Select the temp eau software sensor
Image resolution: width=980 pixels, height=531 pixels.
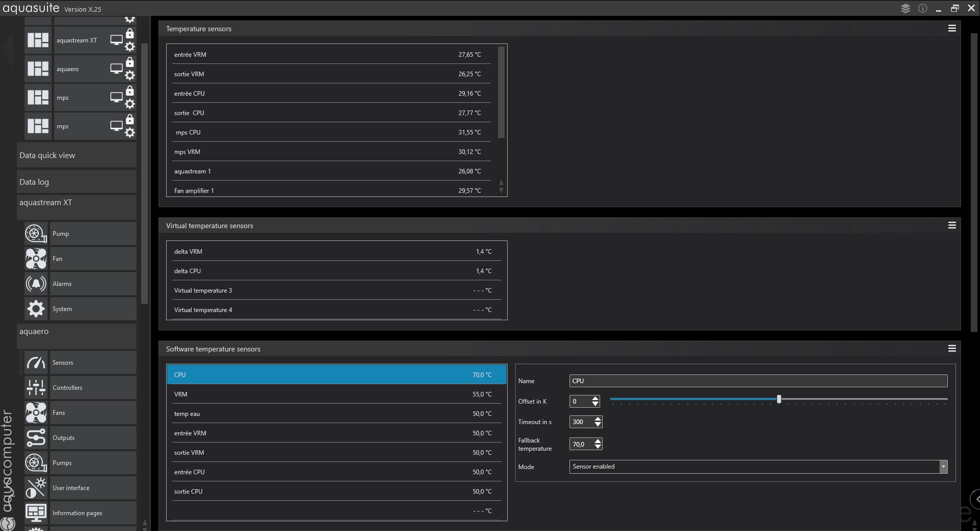336,414
